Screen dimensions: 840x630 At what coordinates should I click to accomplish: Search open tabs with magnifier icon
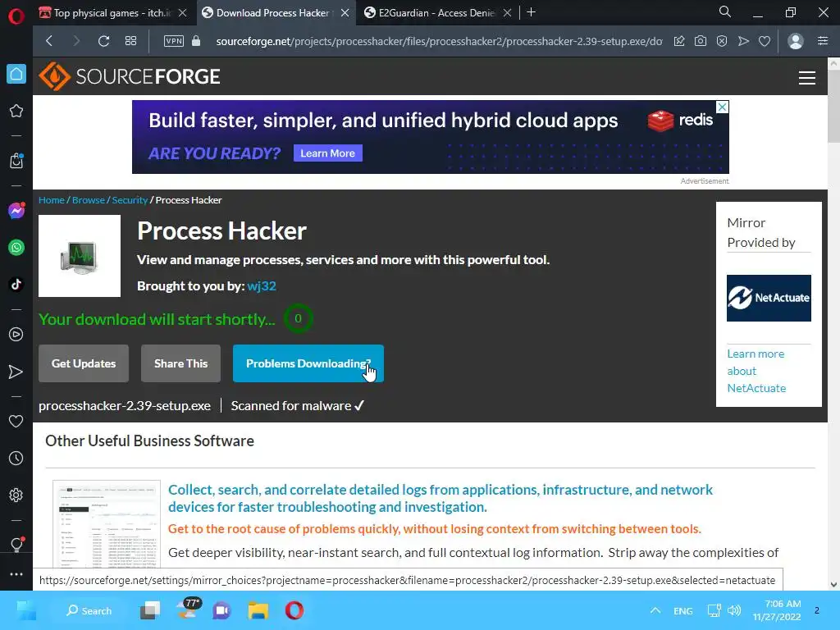(725, 11)
